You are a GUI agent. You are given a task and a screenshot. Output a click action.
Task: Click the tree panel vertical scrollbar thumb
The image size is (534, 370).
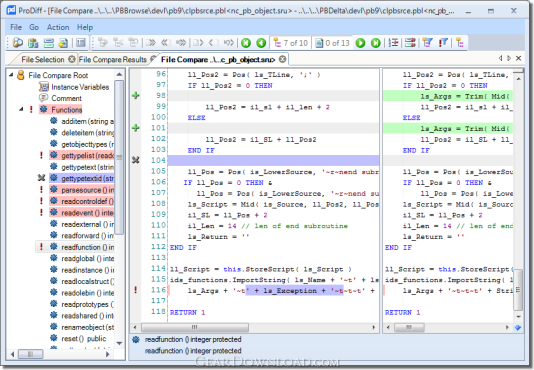click(x=119, y=157)
